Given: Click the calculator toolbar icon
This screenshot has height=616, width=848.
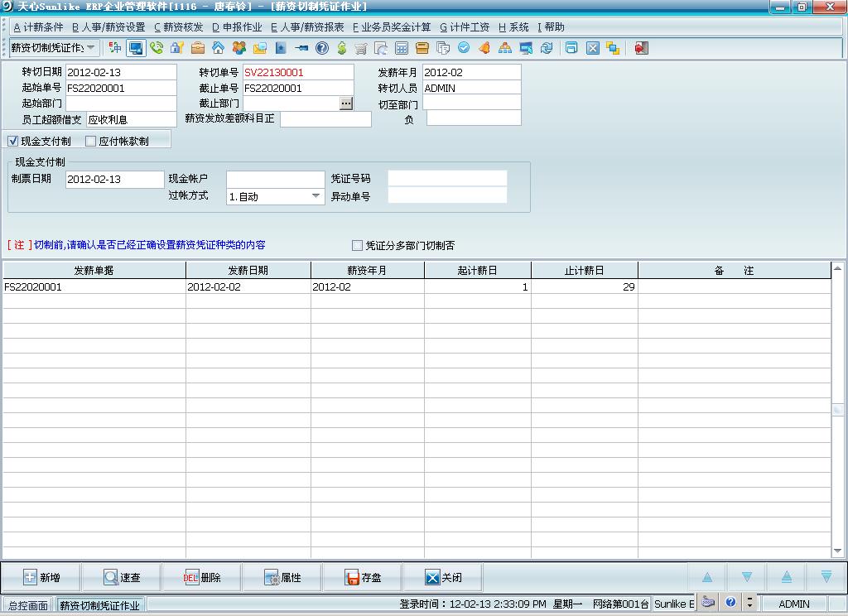Looking at the screenshot, I should [402, 47].
